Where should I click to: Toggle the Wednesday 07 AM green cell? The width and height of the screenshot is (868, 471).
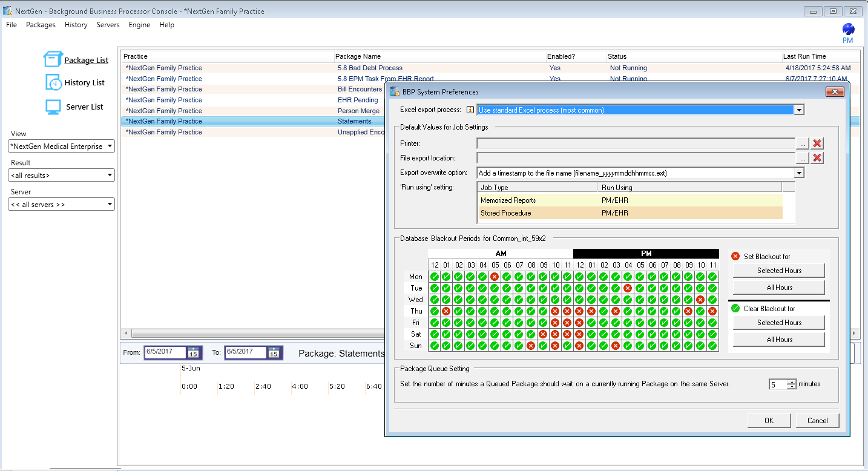click(x=519, y=300)
